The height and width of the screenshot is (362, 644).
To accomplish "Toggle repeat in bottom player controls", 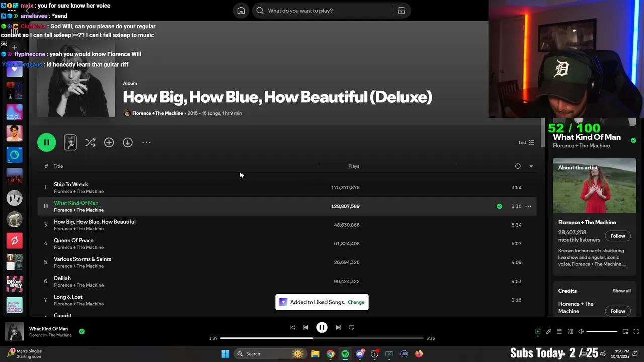I will coord(352,327).
